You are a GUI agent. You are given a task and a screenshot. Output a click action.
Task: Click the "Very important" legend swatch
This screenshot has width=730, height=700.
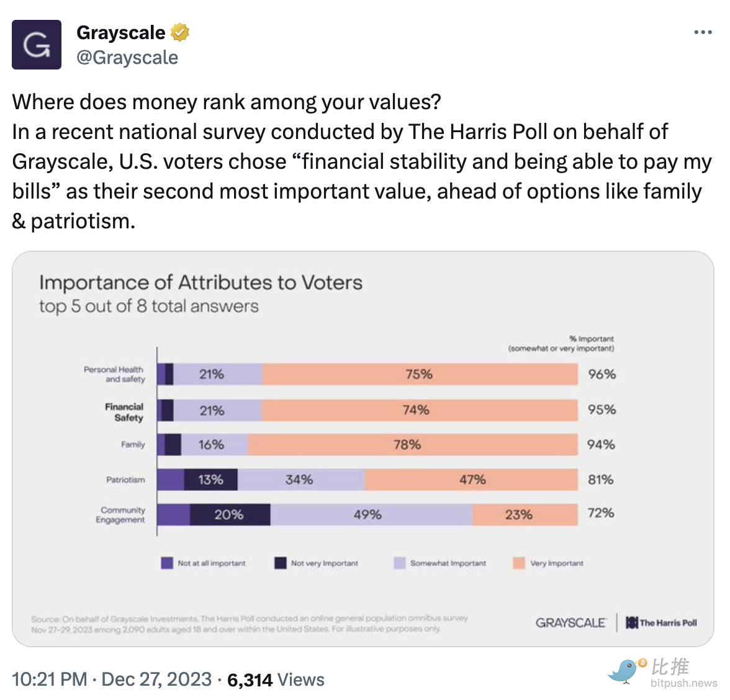click(519, 563)
